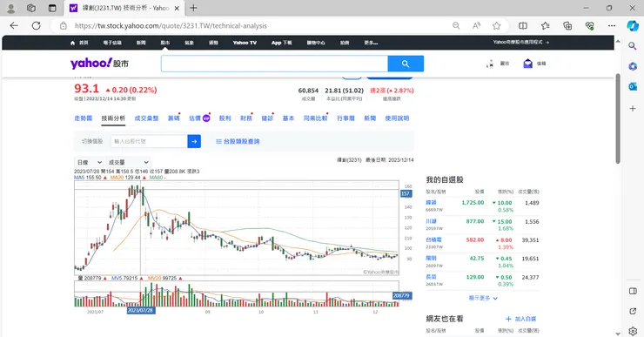The image size is (644, 337).
Task: Click the 連2漲 streak text
Action: pos(392,91)
